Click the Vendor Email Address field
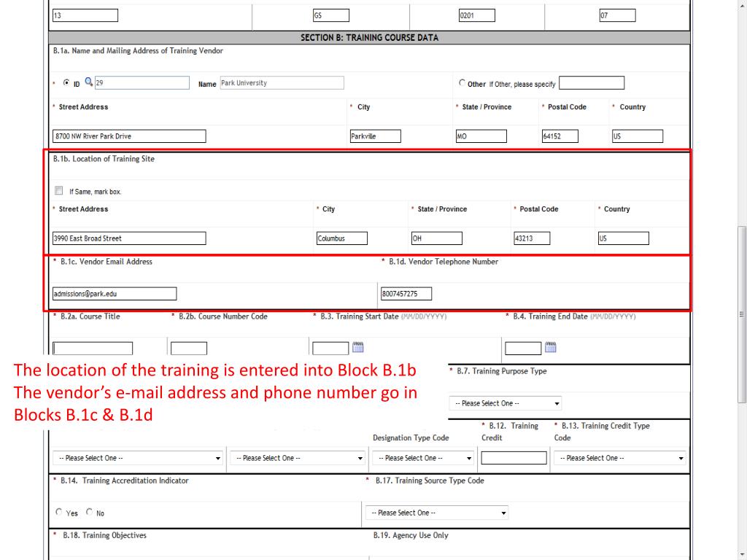The width and height of the screenshot is (747, 560). tap(115, 294)
